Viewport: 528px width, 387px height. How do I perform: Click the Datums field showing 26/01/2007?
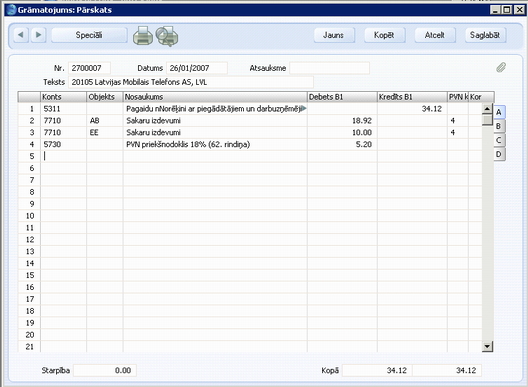pyautogui.click(x=197, y=68)
